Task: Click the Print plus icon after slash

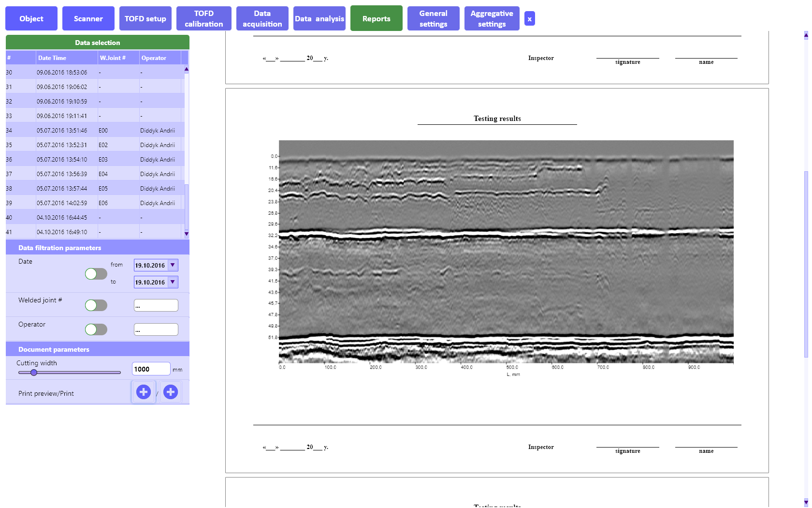Action: pyautogui.click(x=170, y=392)
